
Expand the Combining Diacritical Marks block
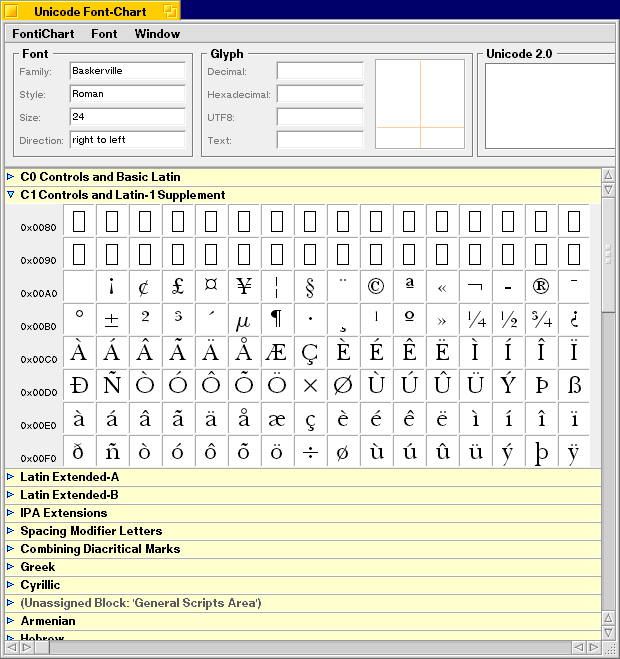tap(11, 549)
